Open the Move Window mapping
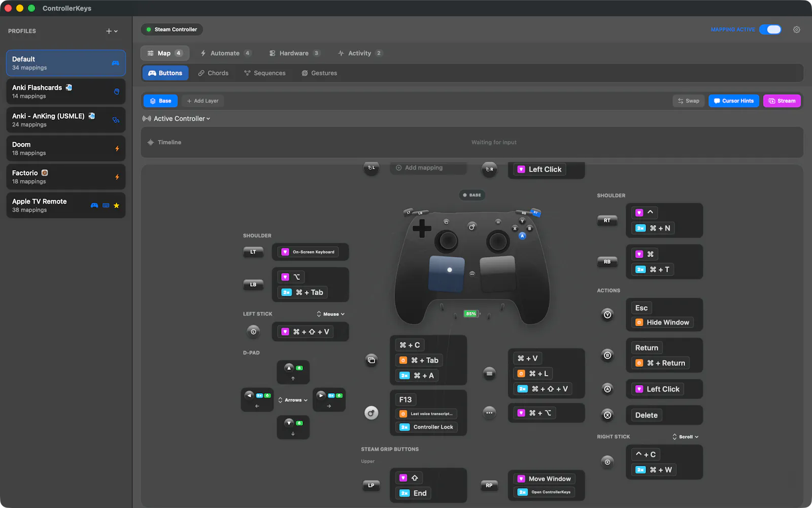This screenshot has height=508, width=812. [545, 479]
